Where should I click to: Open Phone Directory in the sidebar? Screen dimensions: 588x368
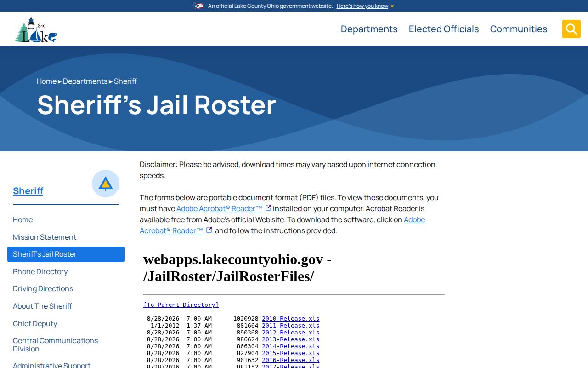(40, 271)
